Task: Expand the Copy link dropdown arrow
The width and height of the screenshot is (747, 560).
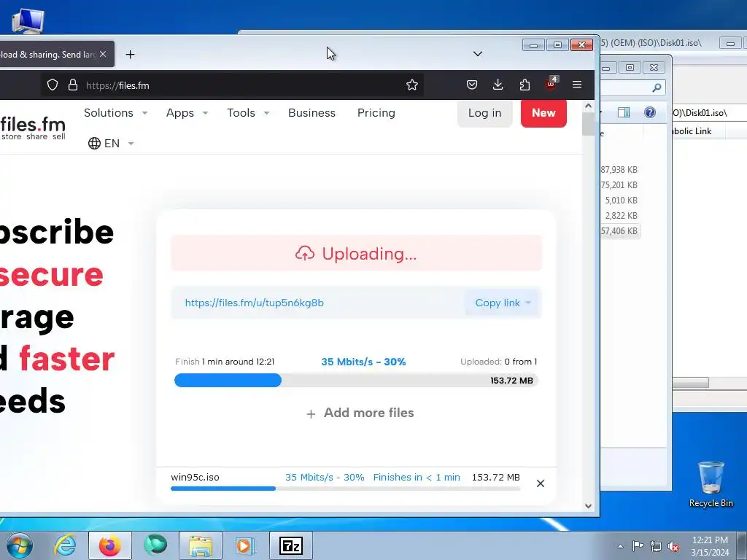Action: [528, 303]
